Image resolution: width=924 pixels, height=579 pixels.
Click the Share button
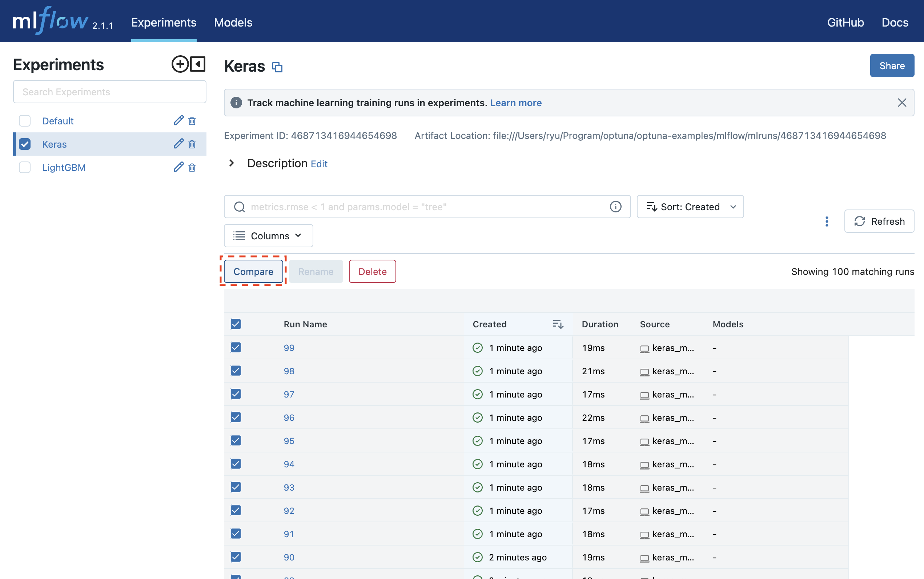(x=892, y=65)
